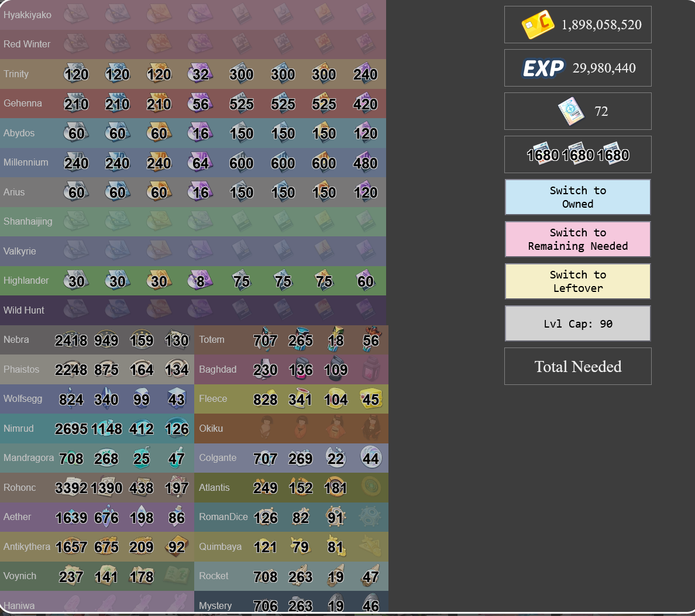Click the faded fourth Voynich manuscript icon
The height and width of the screenshot is (616, 695).
click(x=177, y=576)
